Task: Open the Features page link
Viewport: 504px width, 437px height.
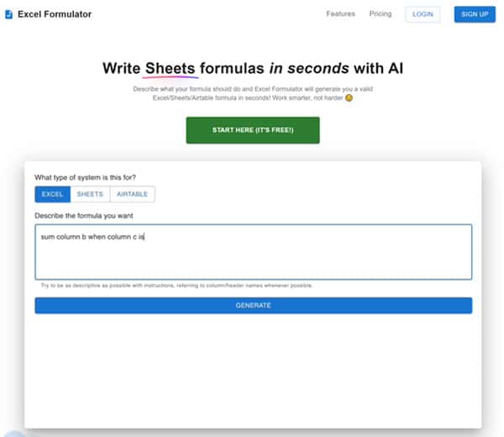Action: coord(341,13)
